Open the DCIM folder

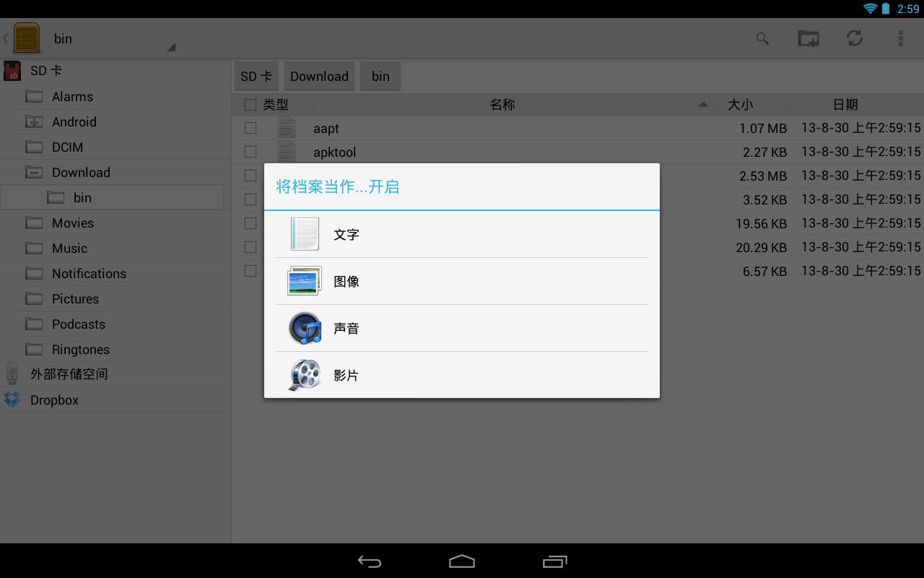click(x=115, y=147)
